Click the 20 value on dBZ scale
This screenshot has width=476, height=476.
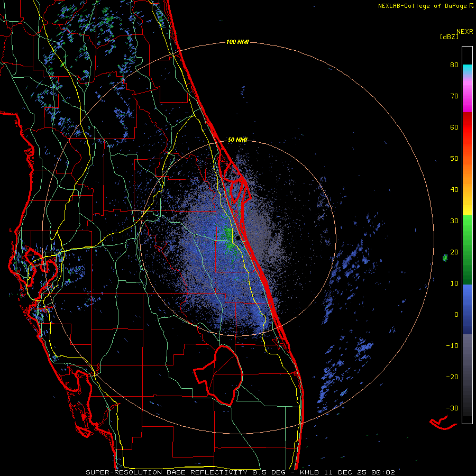(x=454, y=252)
